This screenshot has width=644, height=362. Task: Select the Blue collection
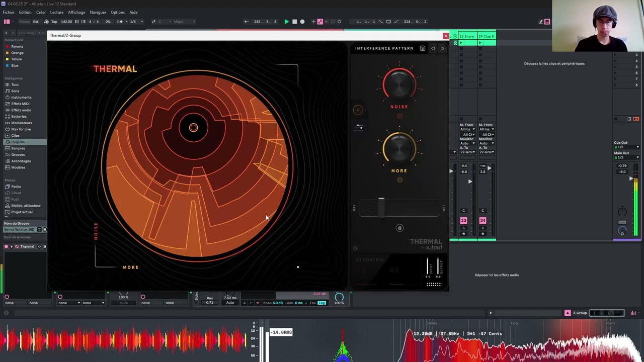(15, 65)
